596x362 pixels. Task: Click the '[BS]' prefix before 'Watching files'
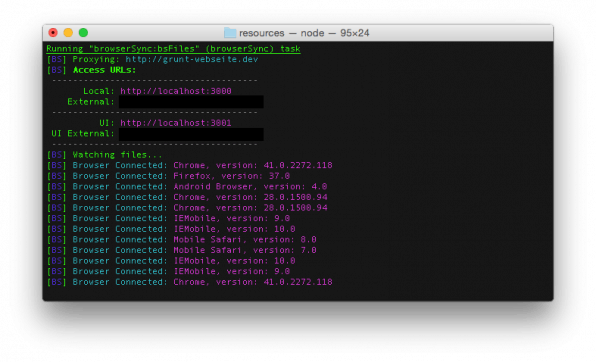[57, 155]
